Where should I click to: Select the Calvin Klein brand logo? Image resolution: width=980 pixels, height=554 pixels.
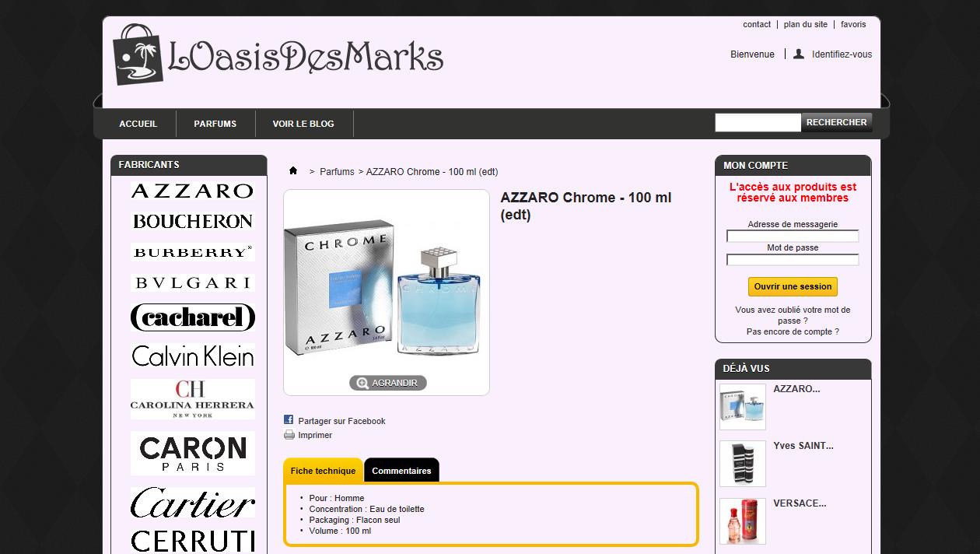tap(192, 356)
